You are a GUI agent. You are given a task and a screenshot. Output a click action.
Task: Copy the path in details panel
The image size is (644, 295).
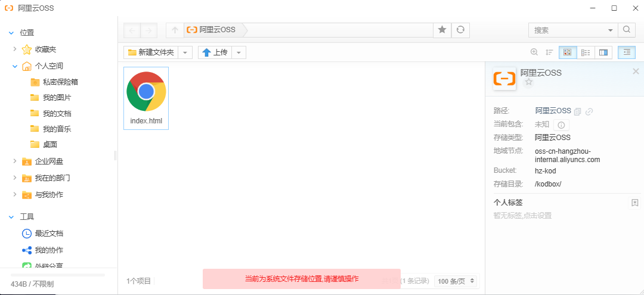578,111
